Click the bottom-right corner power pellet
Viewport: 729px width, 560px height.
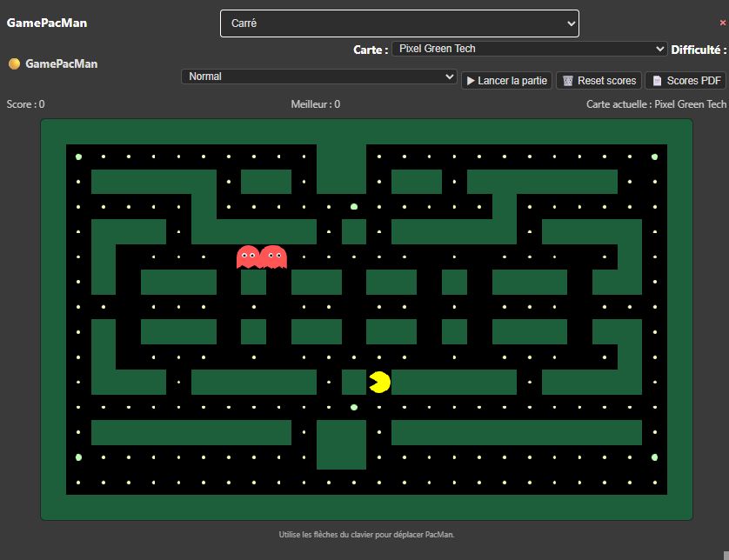tap(654, 457)
